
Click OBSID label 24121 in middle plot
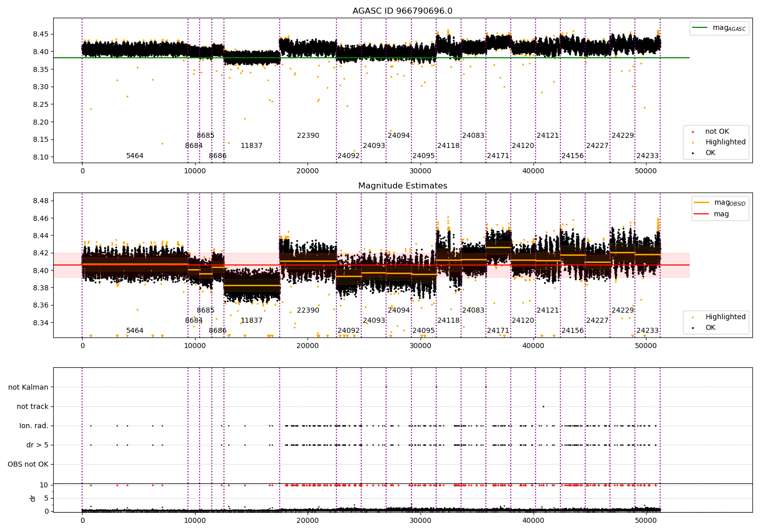pyautogui.click(x=548, y=311)
